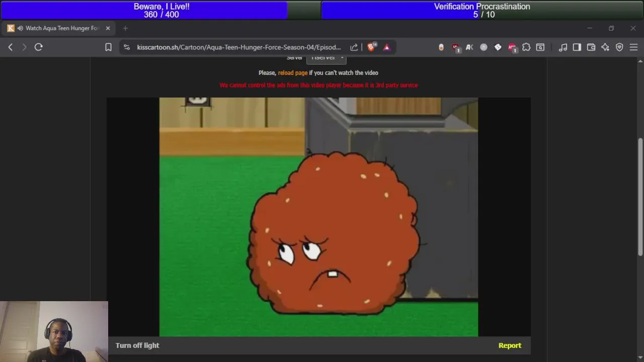644x362 pixels.
Task: Click the page vertical scrollbar thumb
Action: click(x=640, y=196)
